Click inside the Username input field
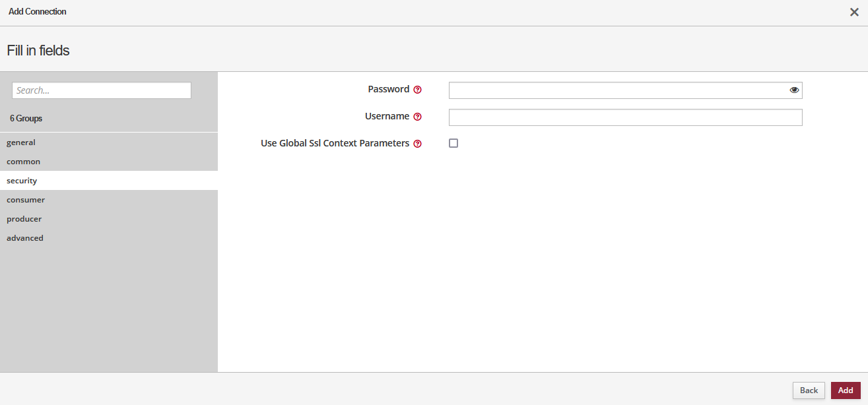 (625, 117)
